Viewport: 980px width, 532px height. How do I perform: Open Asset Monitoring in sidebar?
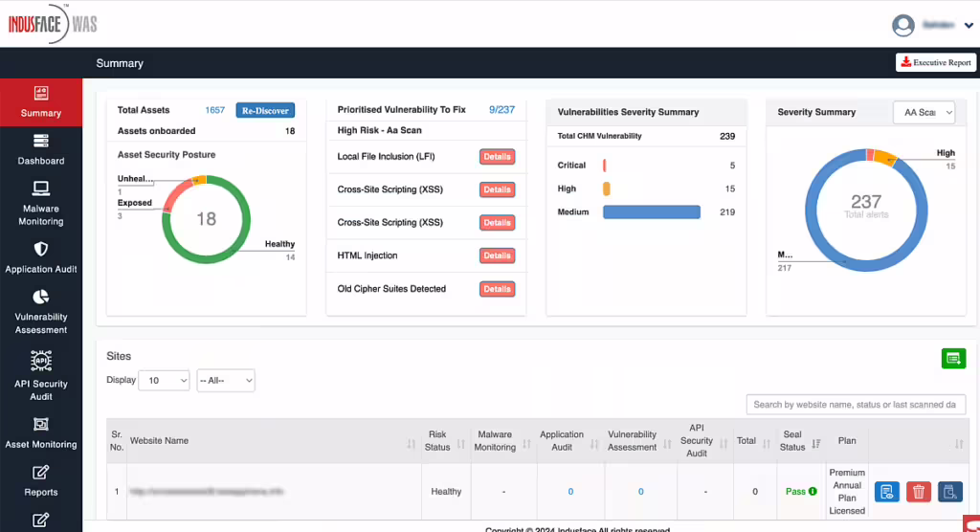[x=41, y=424]
